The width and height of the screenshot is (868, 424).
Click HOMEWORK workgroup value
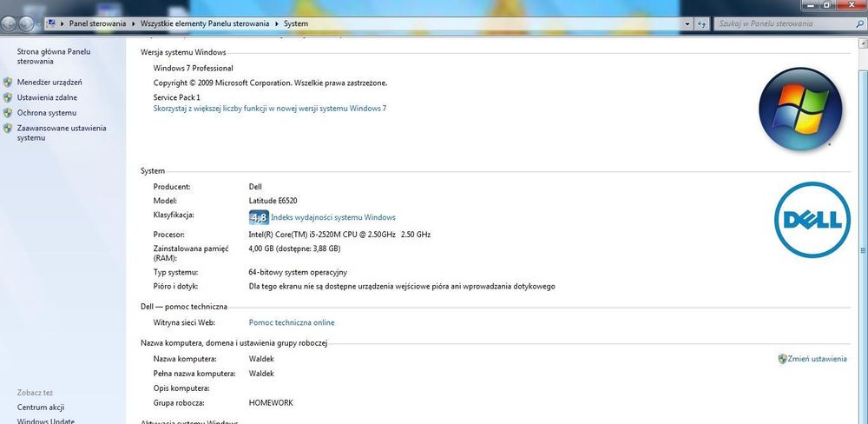[x=271, y=403]
